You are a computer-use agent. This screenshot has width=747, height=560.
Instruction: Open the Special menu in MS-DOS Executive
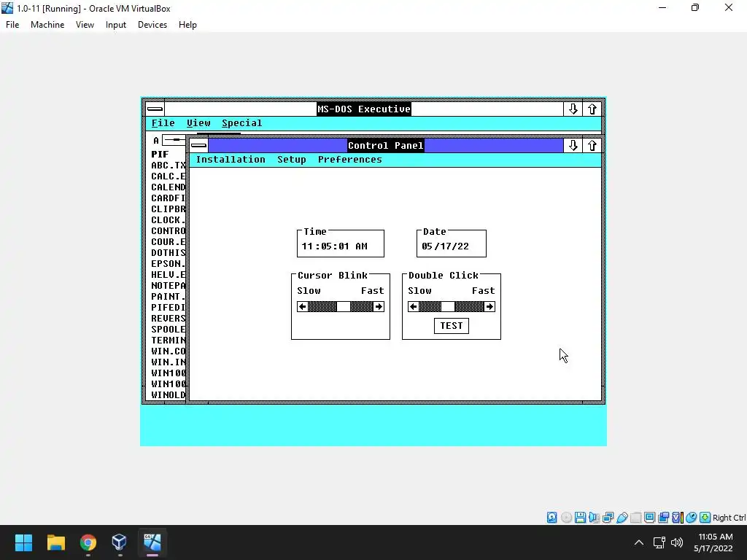click(x=241, y=122)
